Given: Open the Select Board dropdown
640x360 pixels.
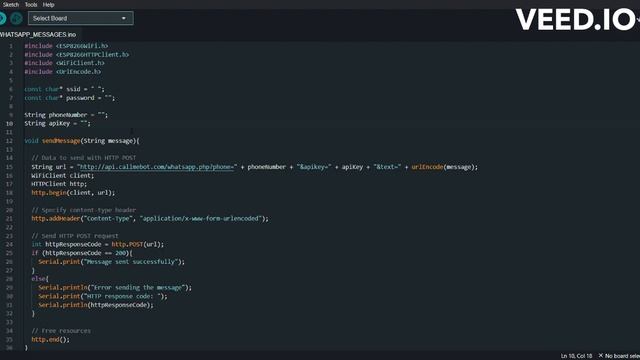Looking at the screenshot, I should pos(80,18).
